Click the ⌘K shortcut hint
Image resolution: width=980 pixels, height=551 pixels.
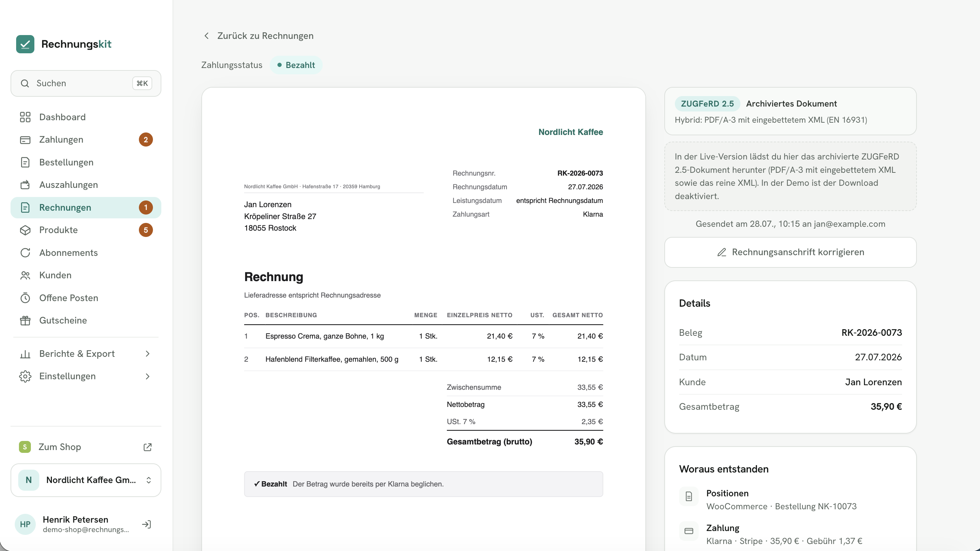[x=142, y=83]
